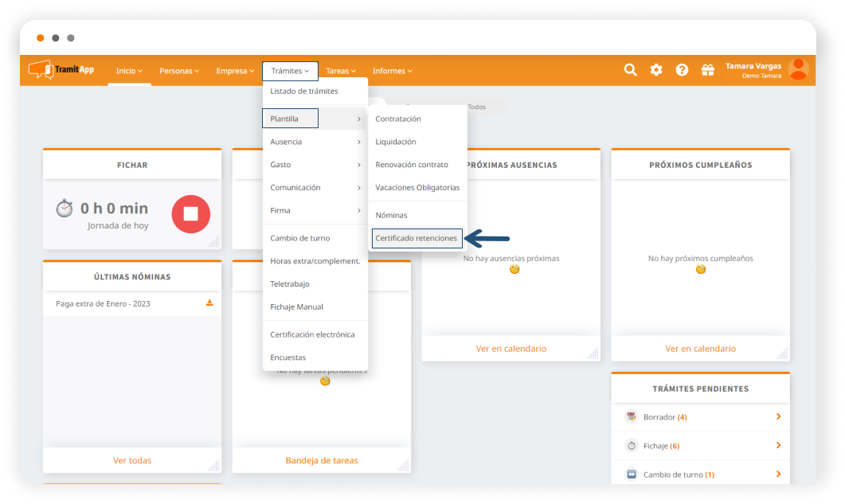Select Nóminas in the Plantilla submenu
The height and width of the screenshot is (504, 845).
[391, 215]
